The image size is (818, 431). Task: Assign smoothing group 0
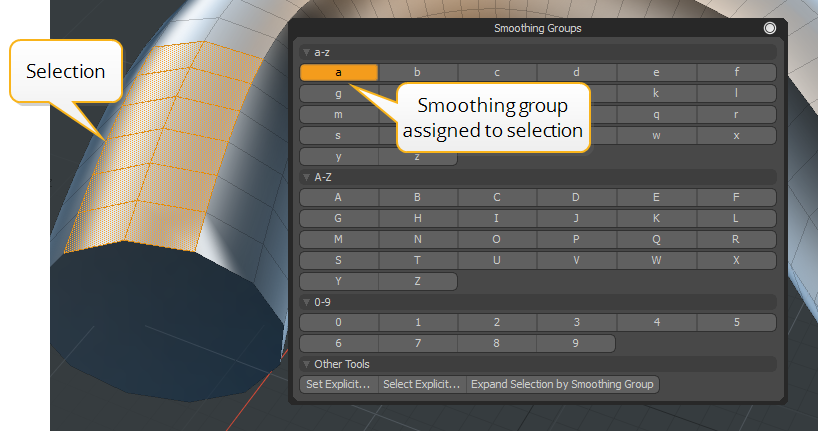[x=339, y=322]
